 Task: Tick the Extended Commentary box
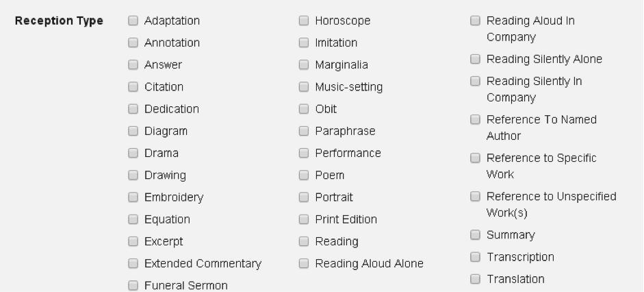click(133, 264)
